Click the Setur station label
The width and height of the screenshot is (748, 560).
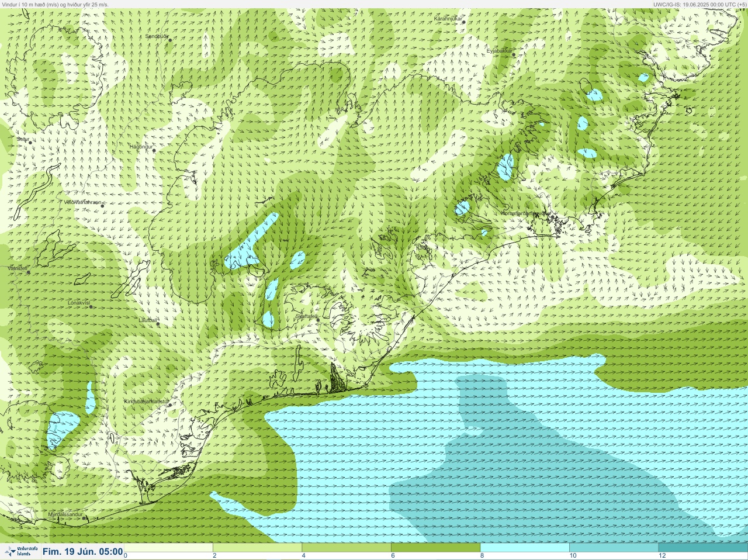(22, 139)
